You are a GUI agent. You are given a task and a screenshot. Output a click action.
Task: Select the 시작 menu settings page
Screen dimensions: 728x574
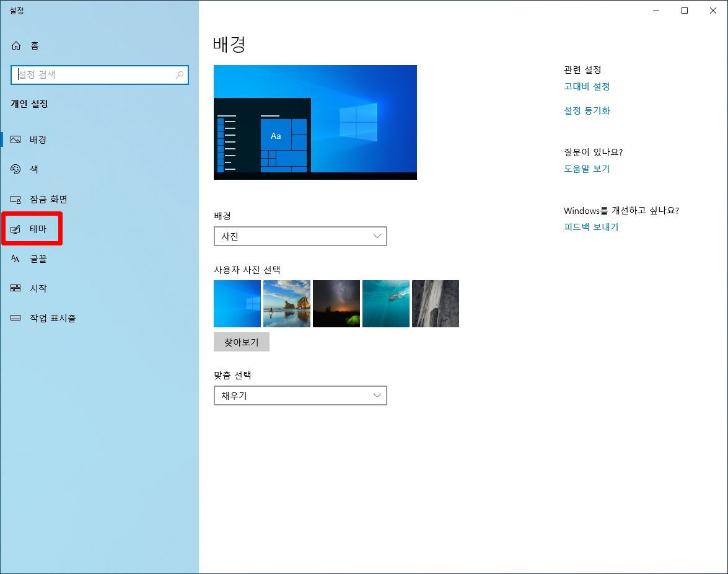coord(99,288)
